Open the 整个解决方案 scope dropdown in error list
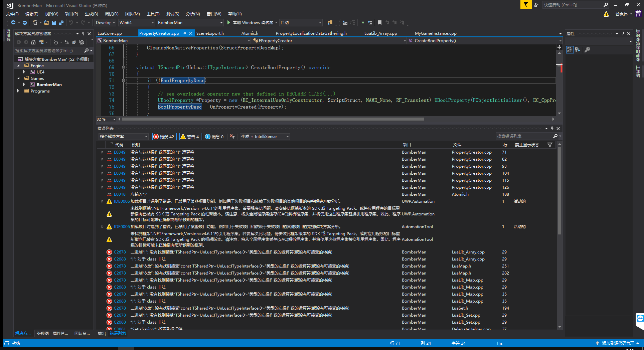The image size is (644, 350). tap(123, 137)
